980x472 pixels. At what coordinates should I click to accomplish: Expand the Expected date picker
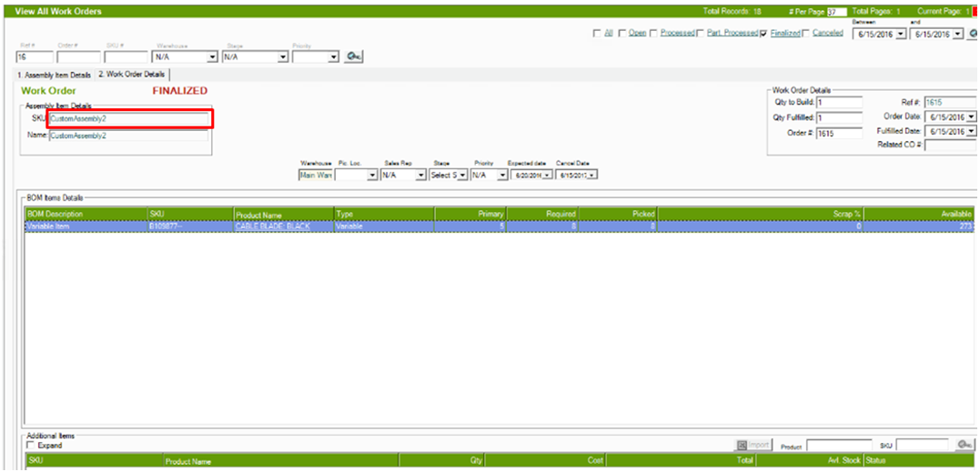point(547,175)
